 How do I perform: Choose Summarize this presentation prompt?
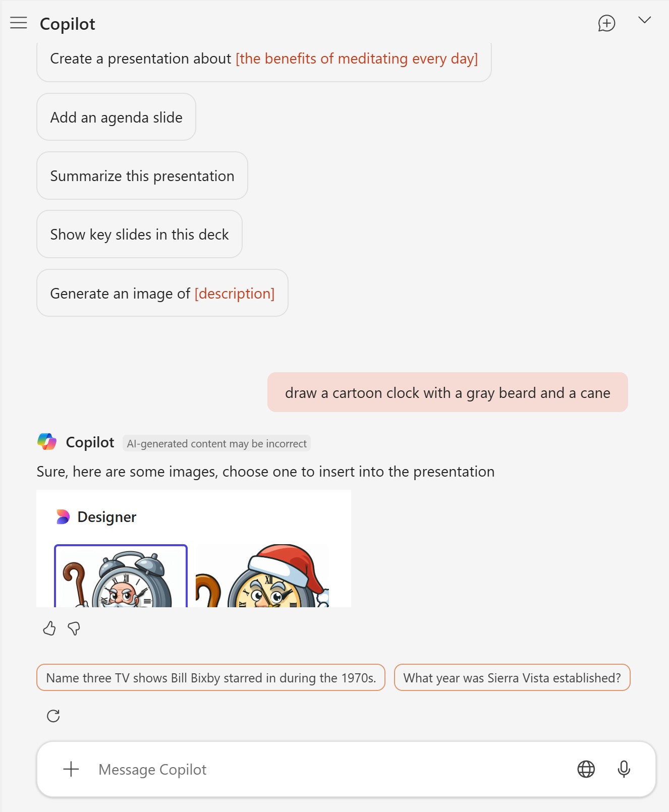coord(142,176)
